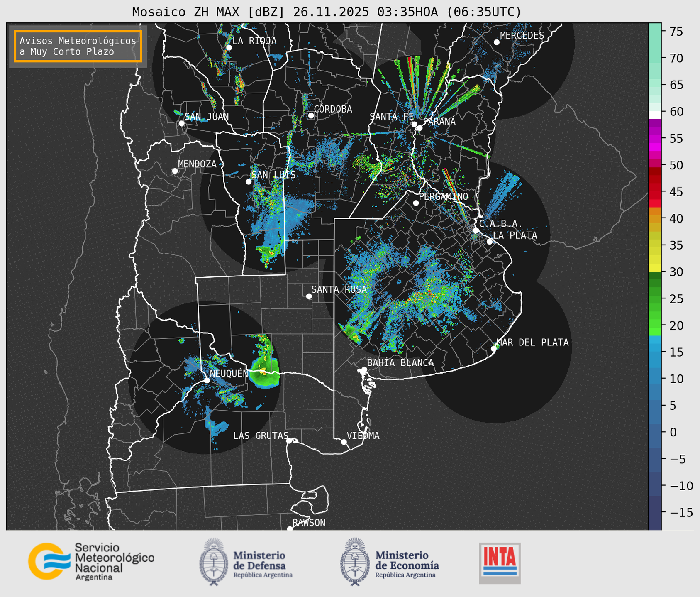This screenshot has width=700, height=597.
Task: Click the C.A.B.A. city dot
Action: (476, 230)
